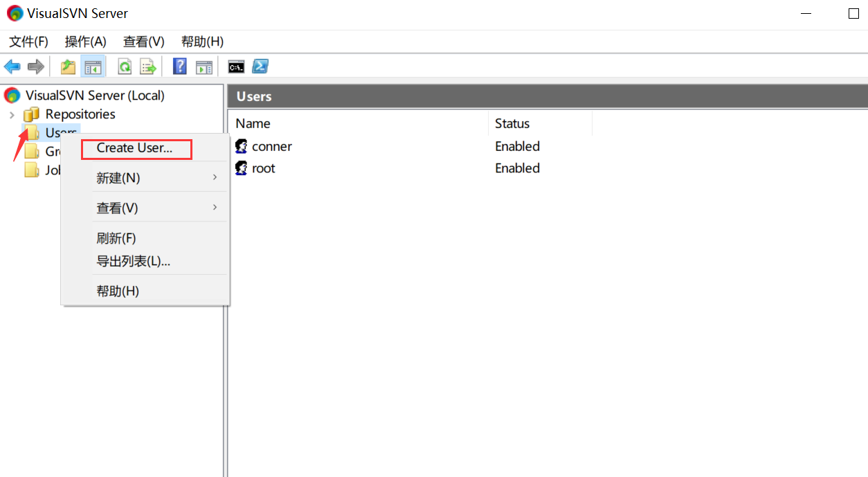Image resolution: width=868 pixels, height=477 pixels.
Task: Open the 查看(V) menu in menu bar
Action: coord(144,42)
